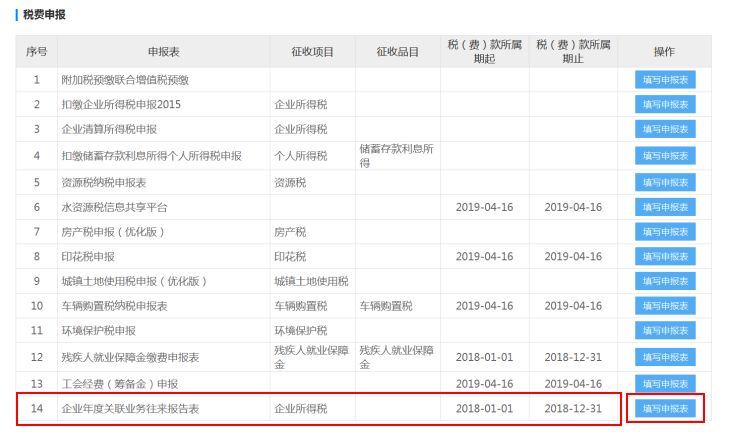The height and width of the screenshot is (440, 729).
Task: Click 企业所得税 in row 14
Action: point(301,408)
